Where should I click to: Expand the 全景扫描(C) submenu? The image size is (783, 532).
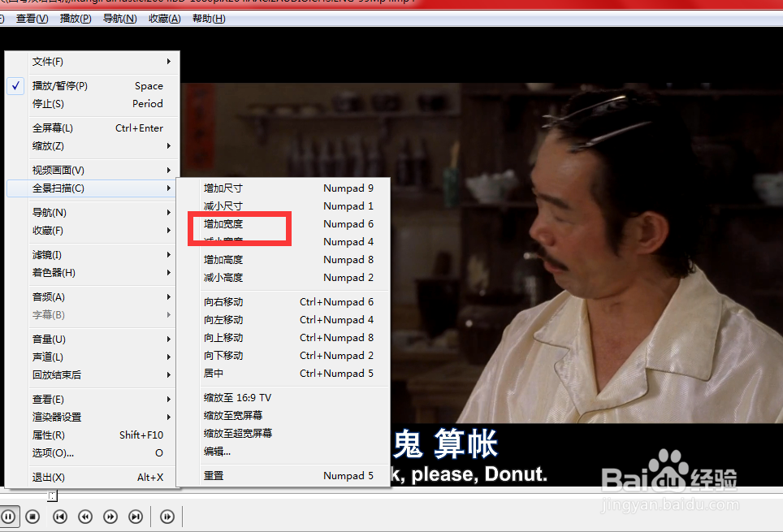click(93, 188)
